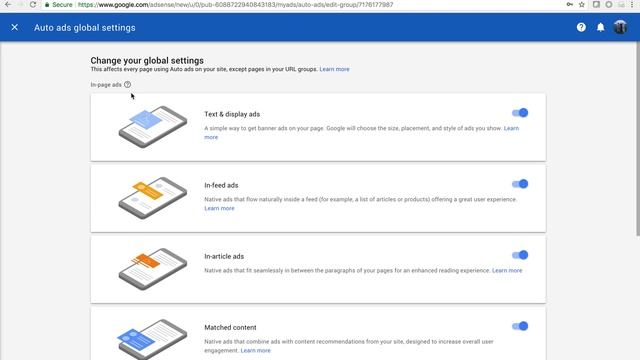Click the saved password key icon
The width and height of the screenshot is (640, 360).
point(569,4)
